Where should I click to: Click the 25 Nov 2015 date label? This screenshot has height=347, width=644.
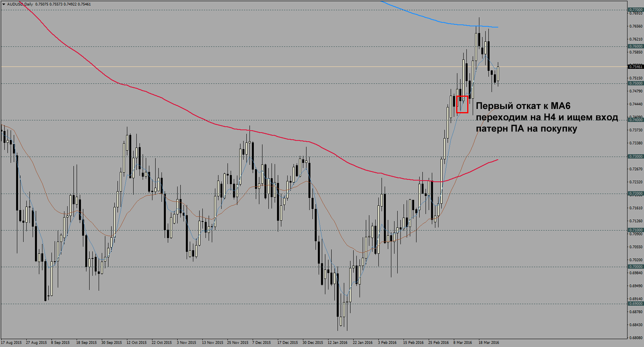(238, 343)
